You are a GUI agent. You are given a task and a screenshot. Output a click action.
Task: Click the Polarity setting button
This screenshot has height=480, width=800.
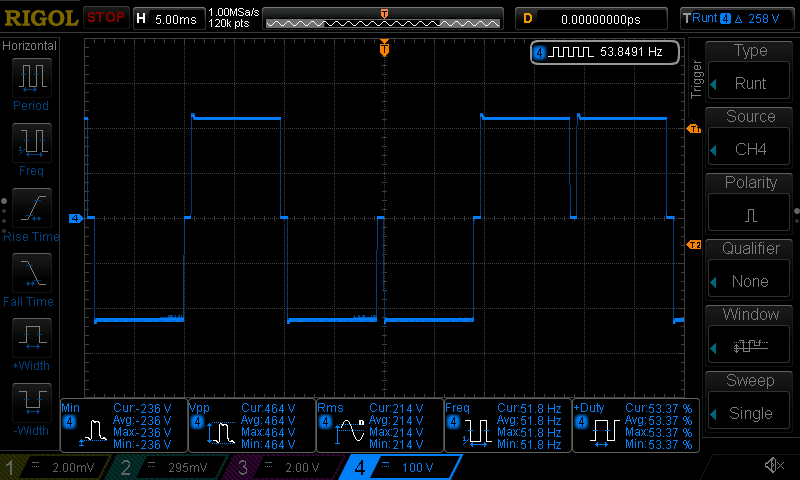(750, 204)
